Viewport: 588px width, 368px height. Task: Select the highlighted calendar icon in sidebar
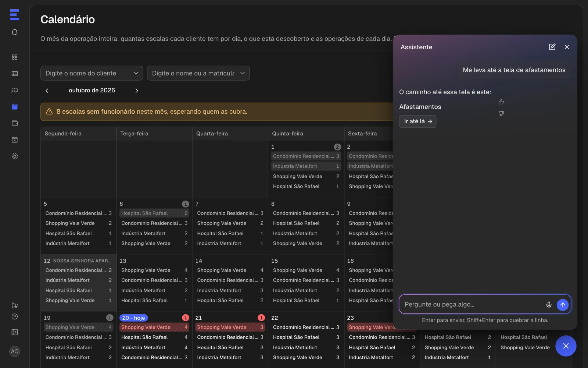15,107
